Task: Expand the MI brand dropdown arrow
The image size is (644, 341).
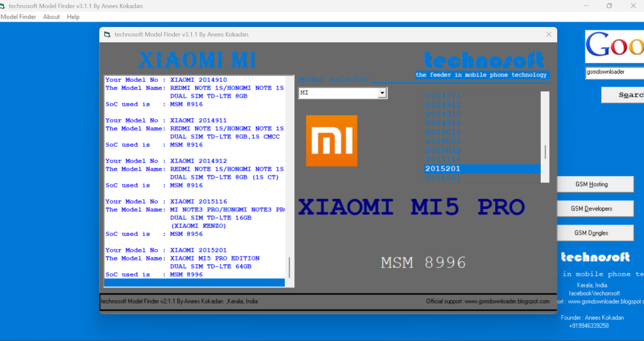Action: (382, 93)
